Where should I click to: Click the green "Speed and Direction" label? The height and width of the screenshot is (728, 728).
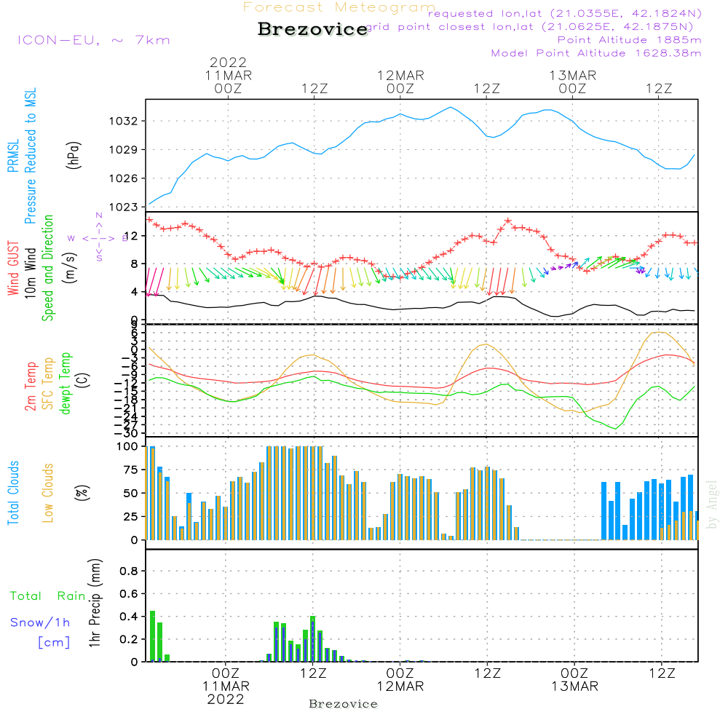click(x=47, y=268)
